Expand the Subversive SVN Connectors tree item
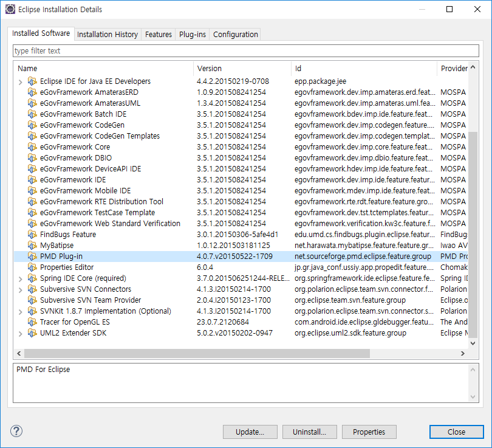Screen dimensions: 492x448 (20, 289)
